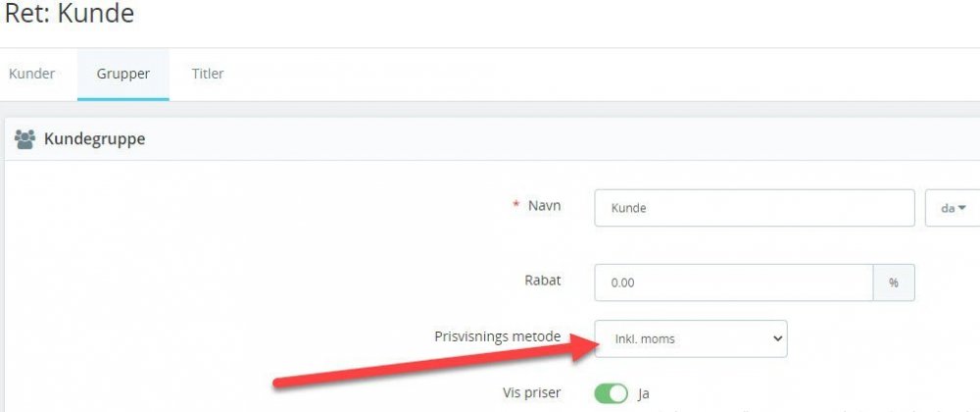Click the Rabat label
The image size is (980, 412).
click(x=543, y=280)
